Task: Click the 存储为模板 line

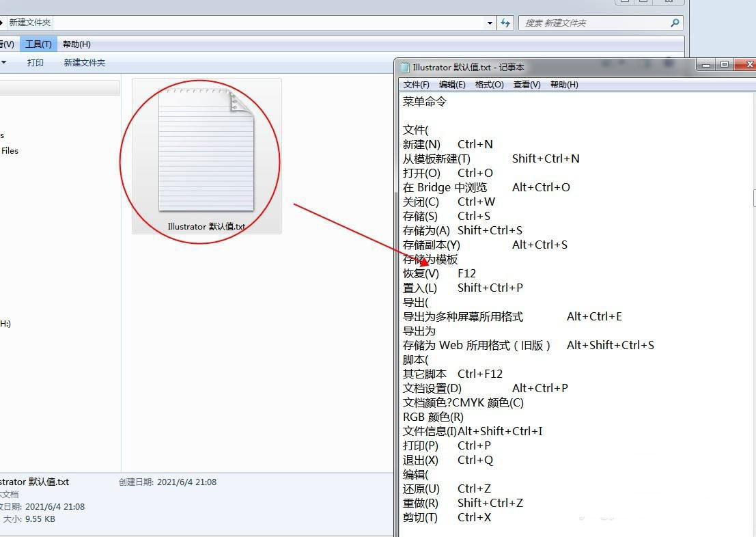Action: 430,260
